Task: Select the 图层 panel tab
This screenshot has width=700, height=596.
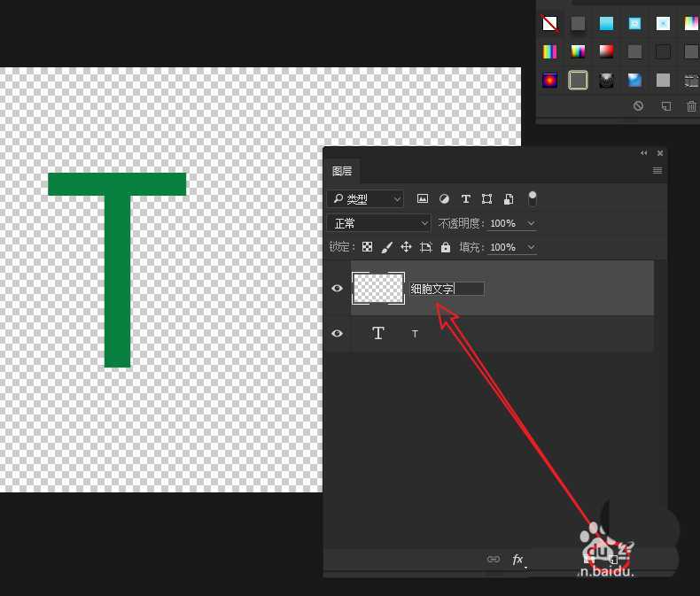Action: (x=342, y=171)
